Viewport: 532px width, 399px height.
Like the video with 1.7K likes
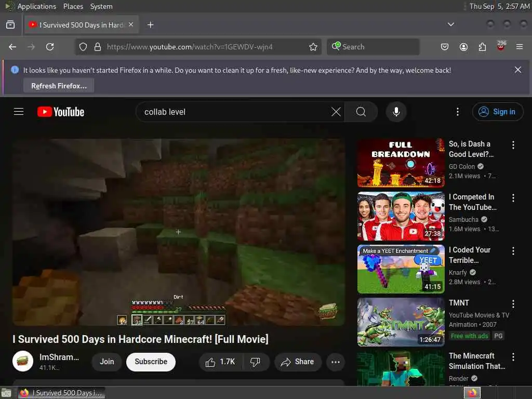click(220, 362)
